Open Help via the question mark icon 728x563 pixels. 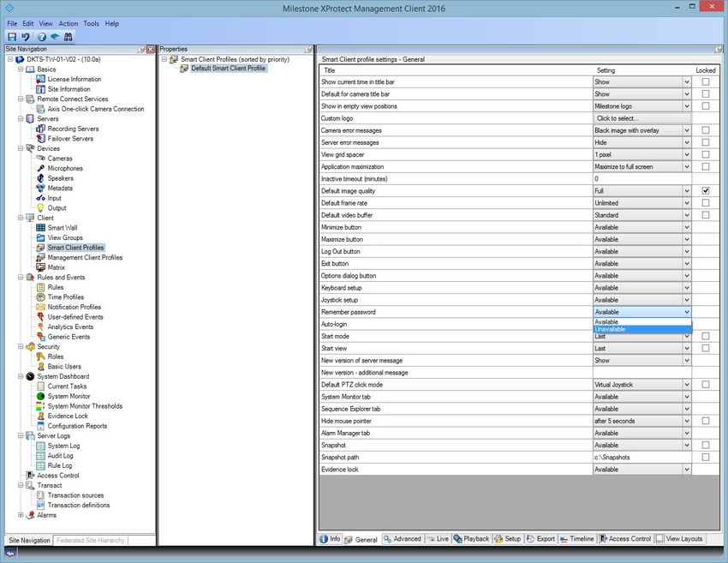pos(42,37)
